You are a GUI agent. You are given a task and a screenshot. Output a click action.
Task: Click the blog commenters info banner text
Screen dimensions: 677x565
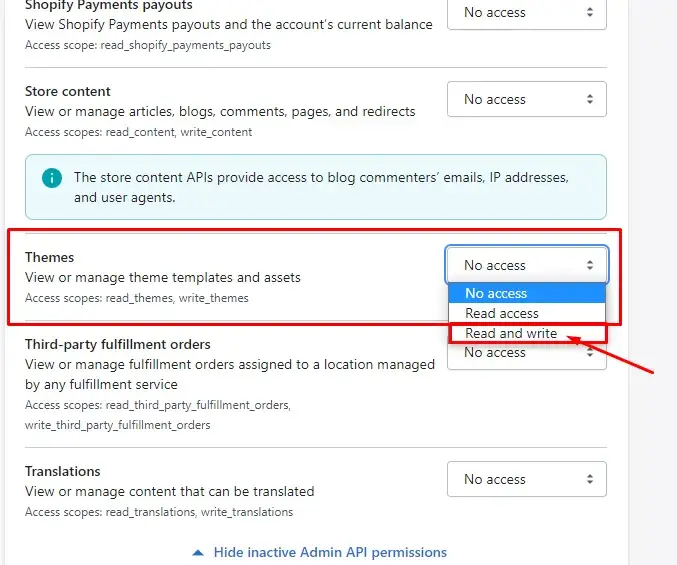click(x=320, y=187)
